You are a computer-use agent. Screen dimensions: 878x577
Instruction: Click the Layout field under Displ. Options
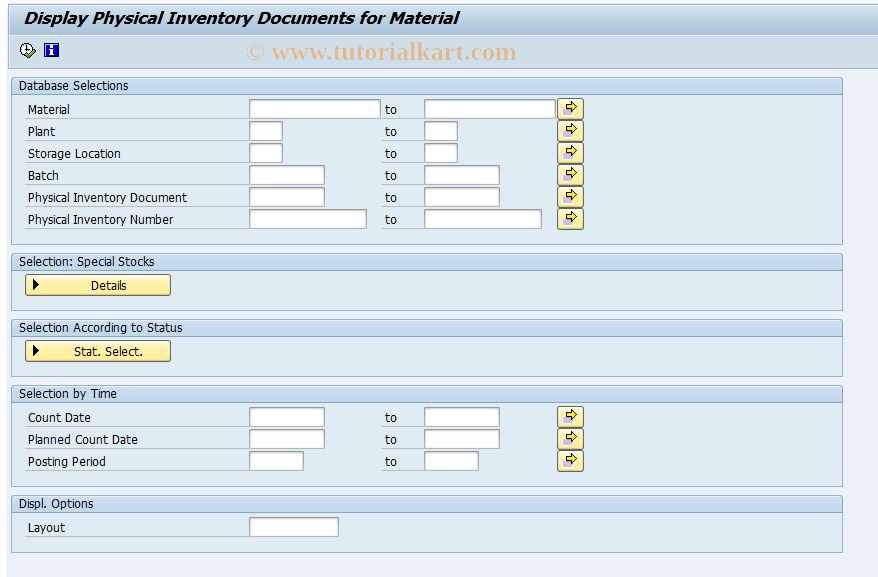point(294,526)
